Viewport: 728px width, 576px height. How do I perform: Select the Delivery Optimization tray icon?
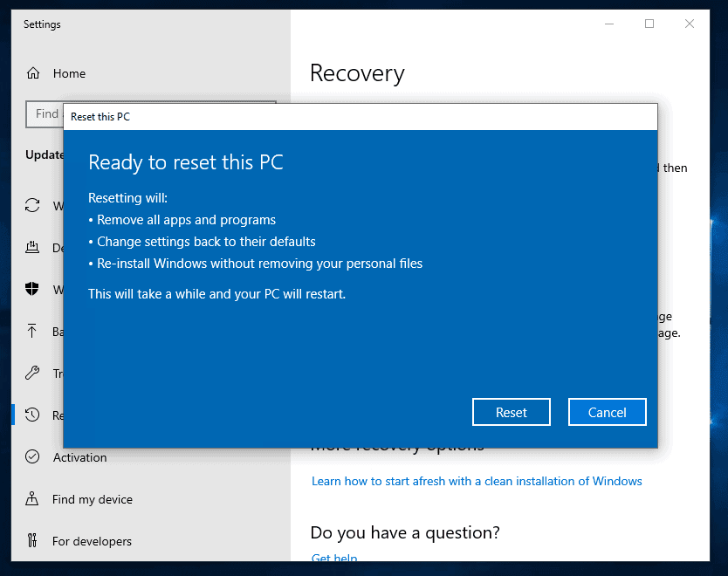pyautogui.click(x=32, y=247)
